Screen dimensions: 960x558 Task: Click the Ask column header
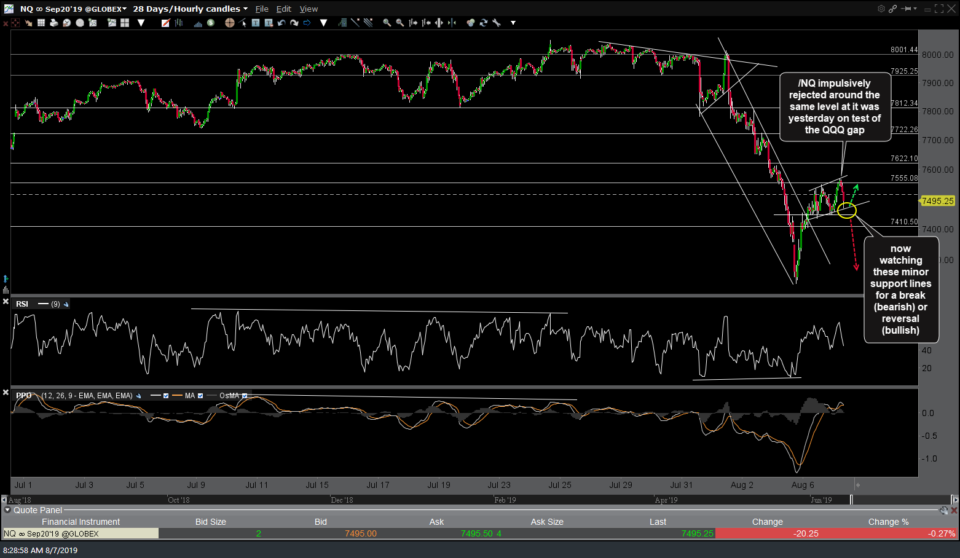pyautogui.click(x=436, y=522)
